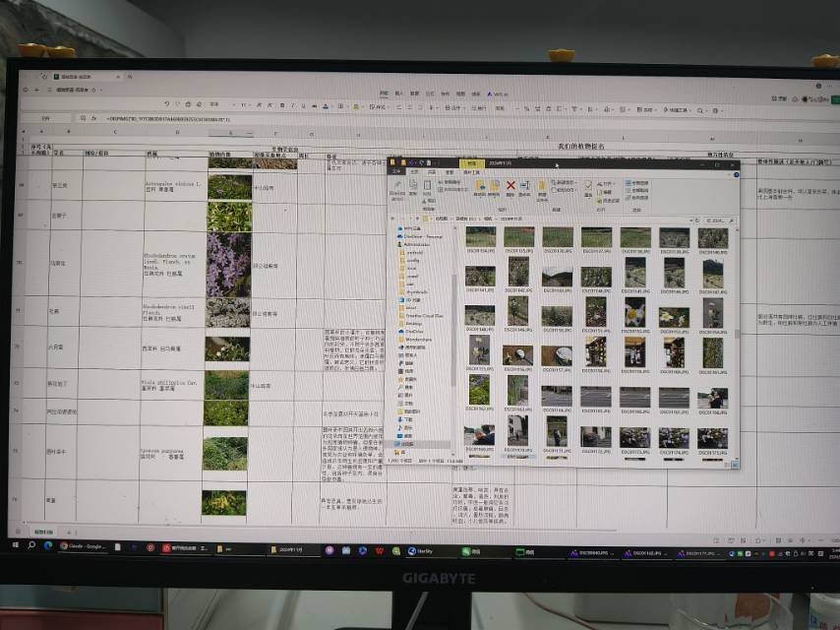The image size is (840, 630).
Task: Click Select All in Explorer ribbon
Action: point(638,183)
